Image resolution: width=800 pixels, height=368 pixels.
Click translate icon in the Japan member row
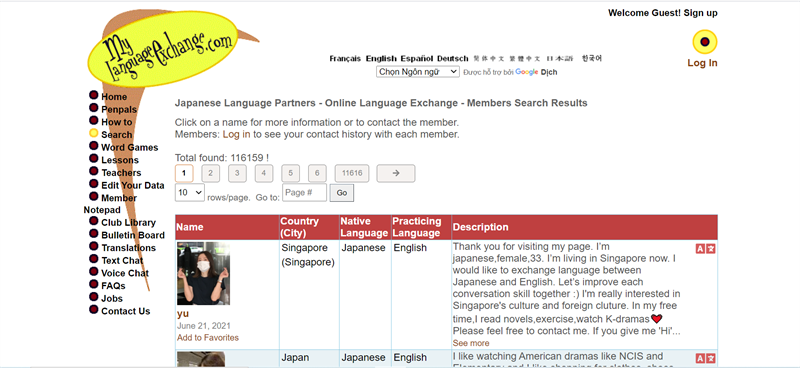coord(705,358)
